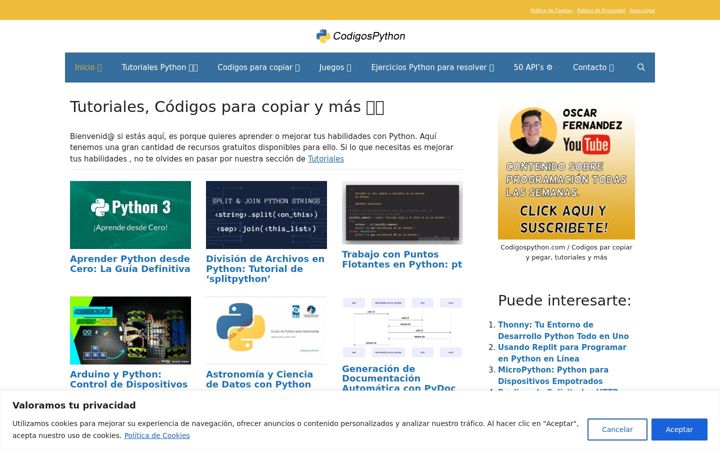Click Aceptar in the cookie banner
Viewport: 720px width, 450px height.
(679, 429)
